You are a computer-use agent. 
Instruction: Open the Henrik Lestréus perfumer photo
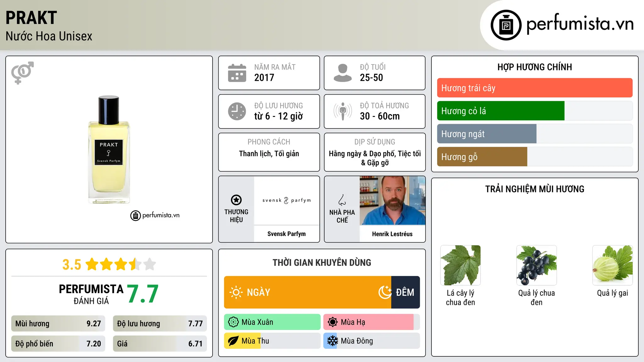coord(392,200)
